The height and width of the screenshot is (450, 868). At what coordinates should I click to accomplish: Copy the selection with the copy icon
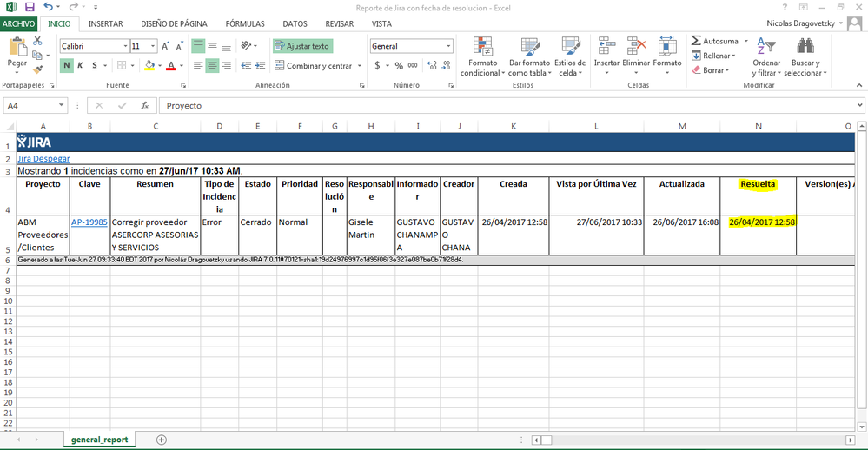click(37, 56)
